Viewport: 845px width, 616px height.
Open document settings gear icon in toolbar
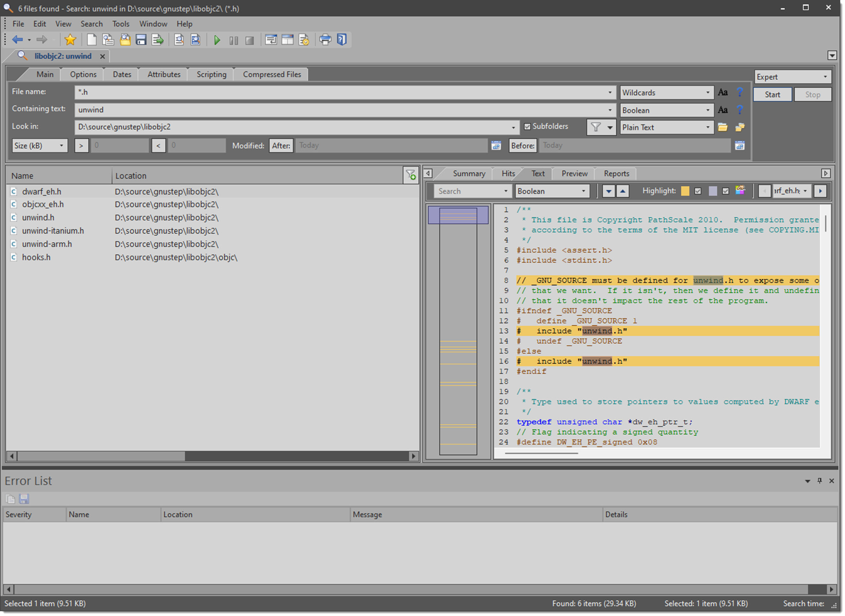304,39
